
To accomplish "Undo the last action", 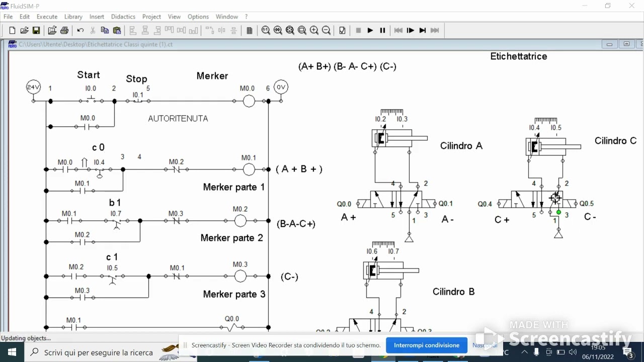I will (80, 31).
